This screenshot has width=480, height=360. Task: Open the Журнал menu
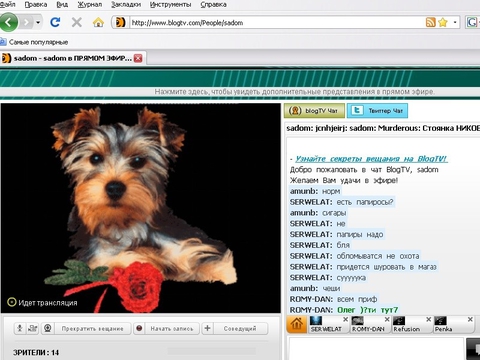pyautogui.click(x=90, y=4)
